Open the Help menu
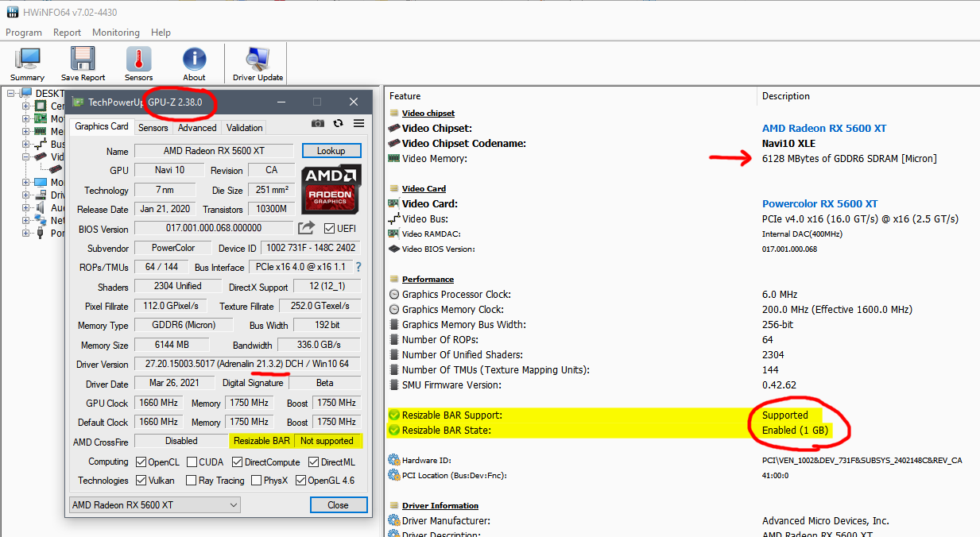Image resolution: width=980 pixels, height=537 pixels. click(x=161, y=33)
